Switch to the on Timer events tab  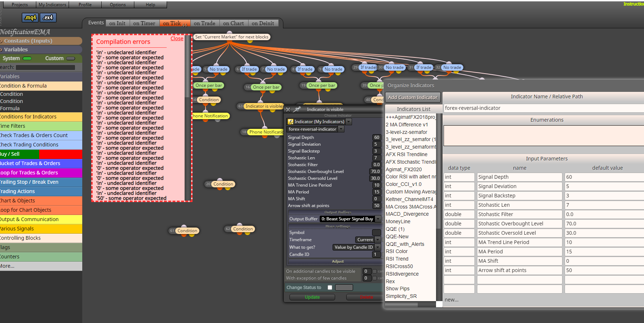tap(144, 23)
